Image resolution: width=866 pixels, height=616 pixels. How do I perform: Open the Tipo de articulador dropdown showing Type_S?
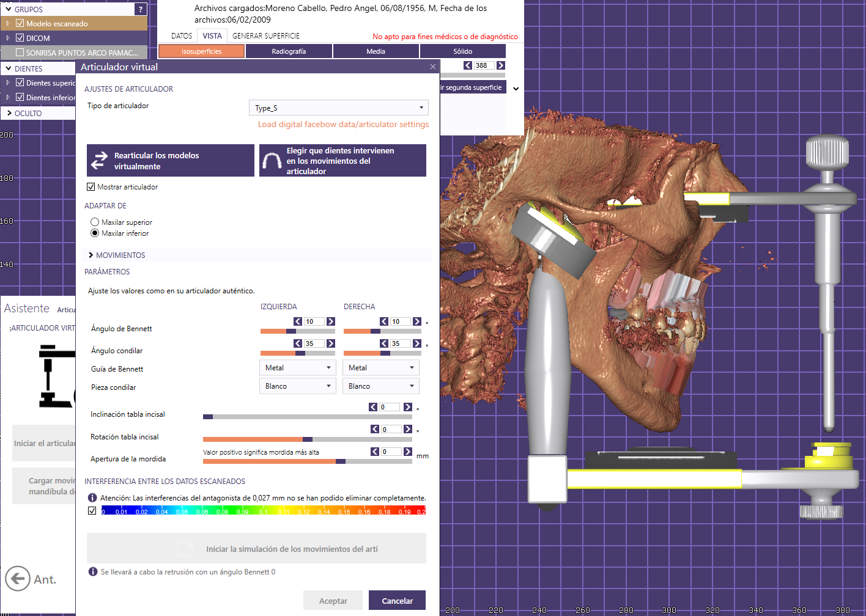(338, 108)
